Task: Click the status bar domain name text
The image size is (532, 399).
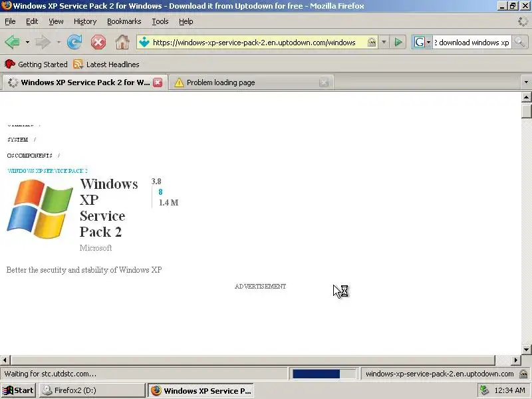Action: (x=440, y=374)
